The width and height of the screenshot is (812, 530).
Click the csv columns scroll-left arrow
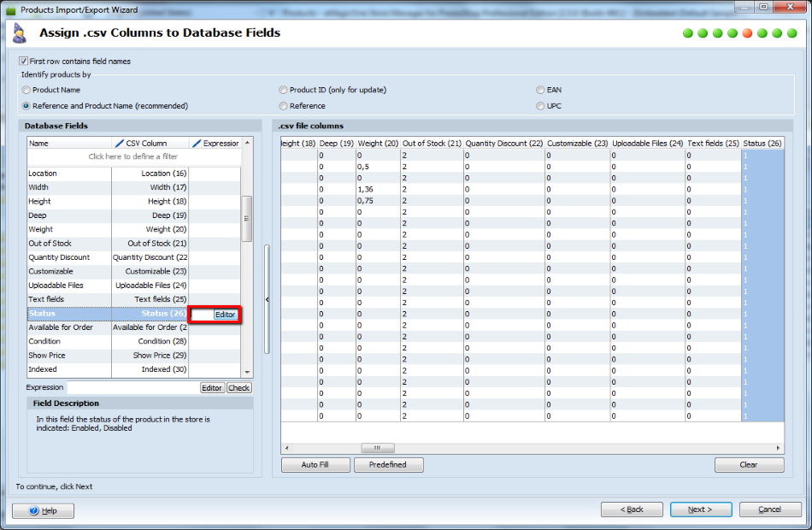pos(287,448)
